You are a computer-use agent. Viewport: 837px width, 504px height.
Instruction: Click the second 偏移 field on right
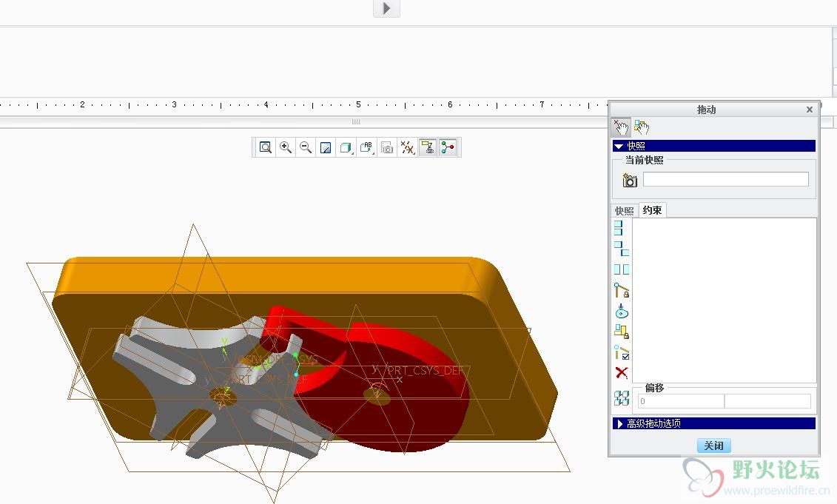(x=767, y=401)
